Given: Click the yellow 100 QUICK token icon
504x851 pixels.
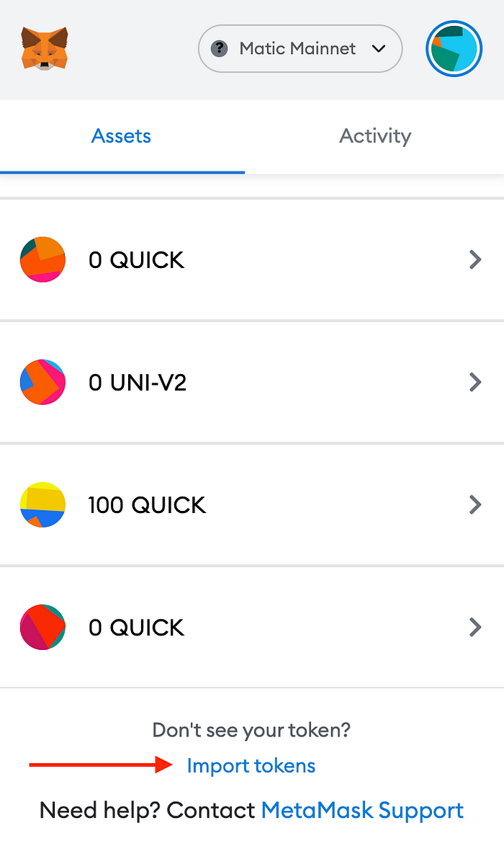Looking at the screenshot, I should [x=42, y=504].
